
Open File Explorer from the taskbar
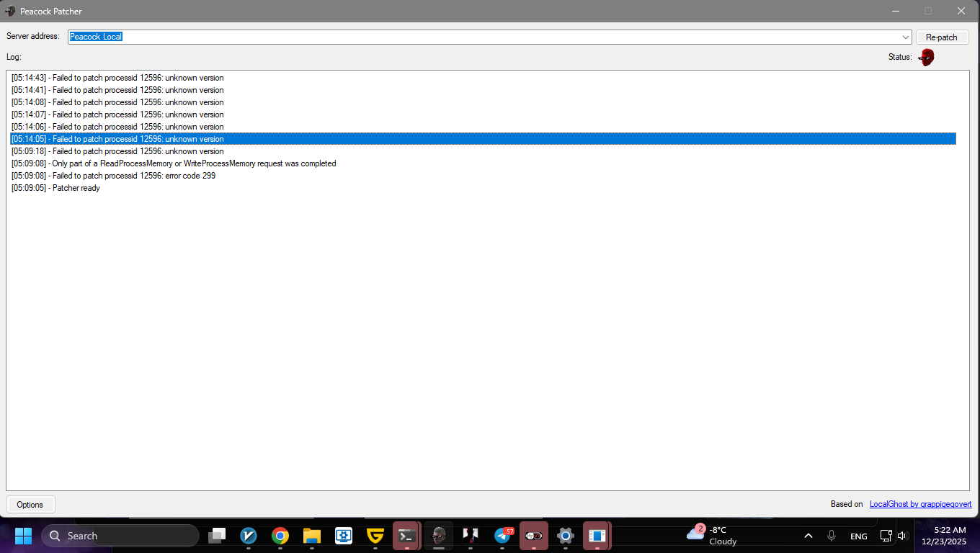click(x=311, y=536)
